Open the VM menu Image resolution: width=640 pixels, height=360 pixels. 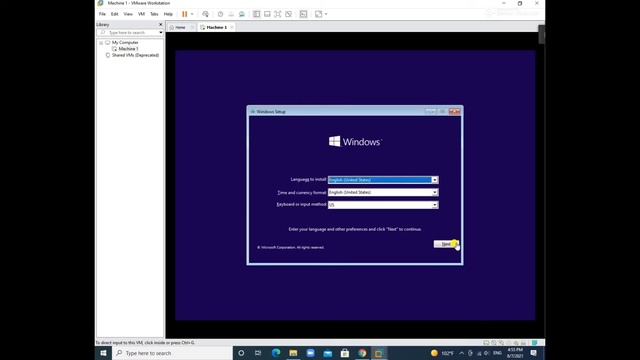[141, 14]
